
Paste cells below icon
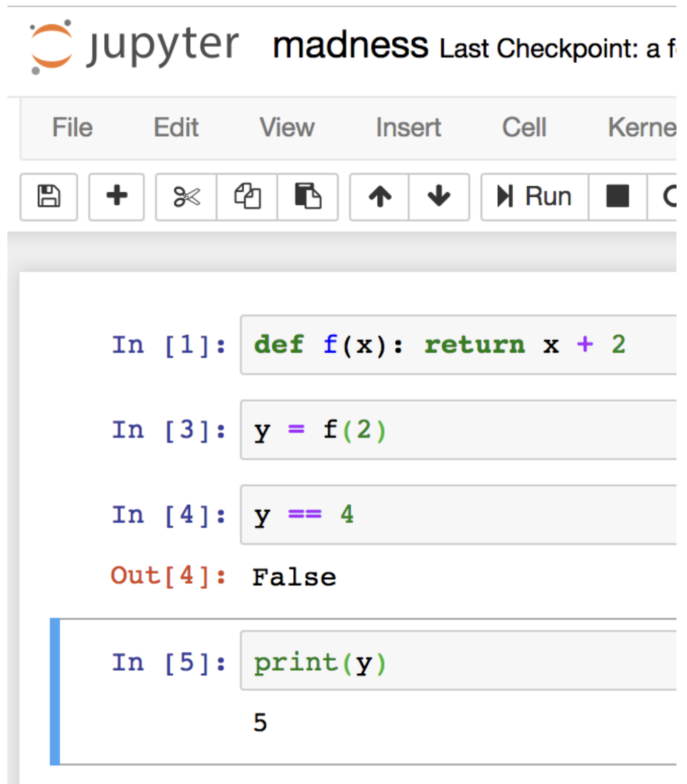pos(308,197)
